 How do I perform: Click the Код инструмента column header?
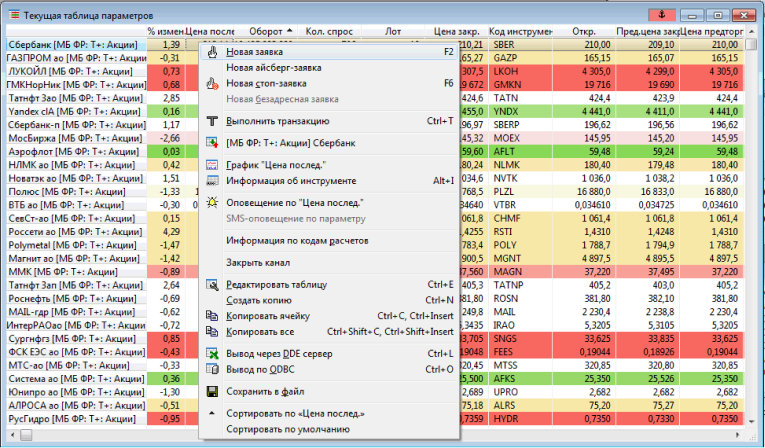[522, 32]
